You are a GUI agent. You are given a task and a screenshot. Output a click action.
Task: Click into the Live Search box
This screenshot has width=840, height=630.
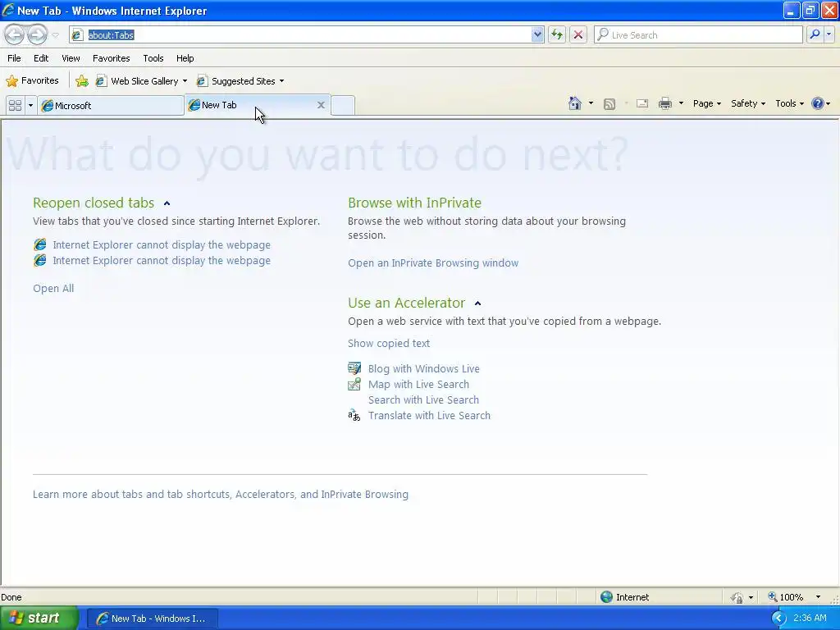(699, 34)
